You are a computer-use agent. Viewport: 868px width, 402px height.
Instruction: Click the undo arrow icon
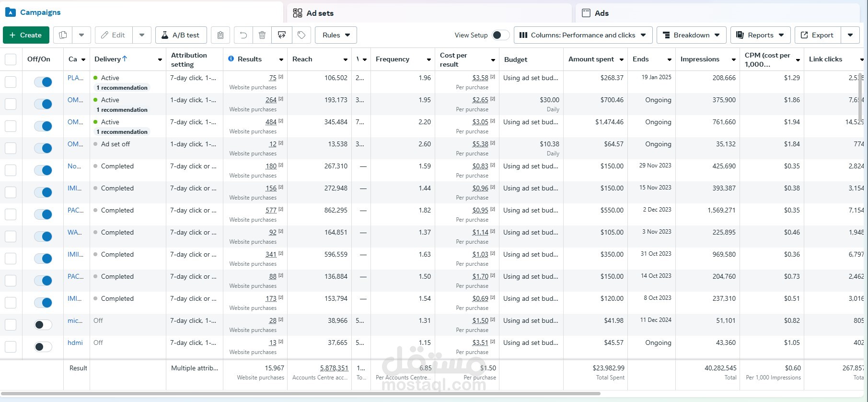243,35
